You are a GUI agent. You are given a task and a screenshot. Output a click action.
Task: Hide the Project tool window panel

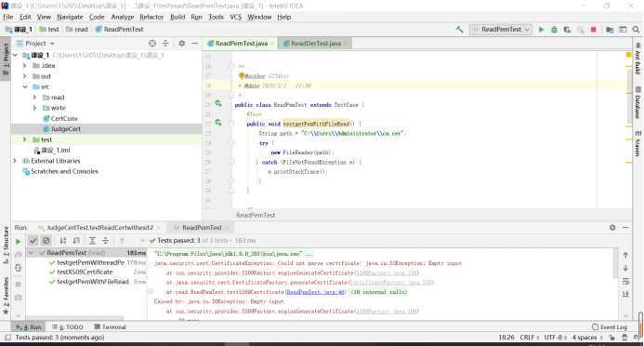[194, 43]
